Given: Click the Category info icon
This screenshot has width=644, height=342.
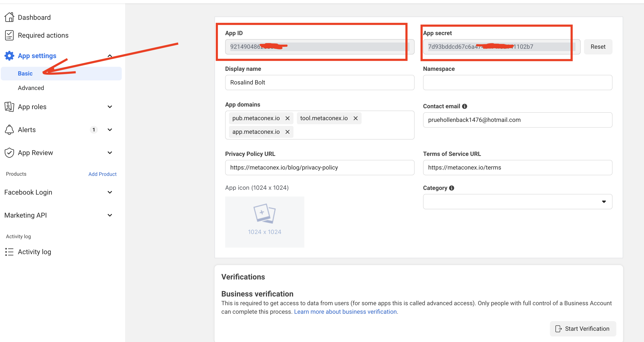Looking at the screenshot, I should point(451,188).
